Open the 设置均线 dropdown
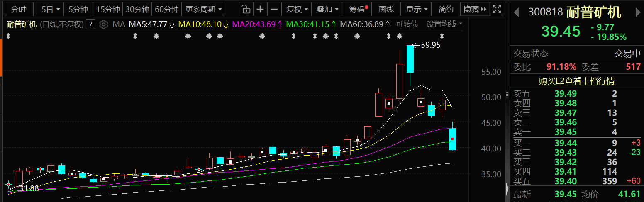Screen dimensions: 644x202 444,24
